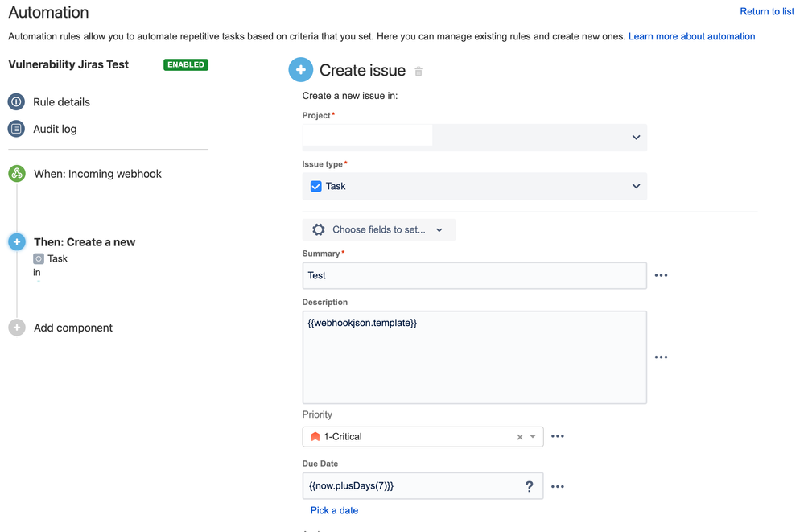The width and height of the screenshot is (804, 532).
Task: Open the Audit log
Action: (55, 130)
